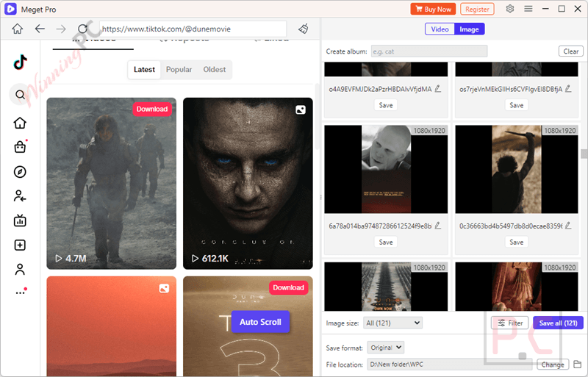The height and width of the screenshot is (377, 588).
Task: Save image os7rjeVnMEkGIlHs6CVFIgvEI8DBfjA
Action: pyautogui.click(x=517, y=105)
